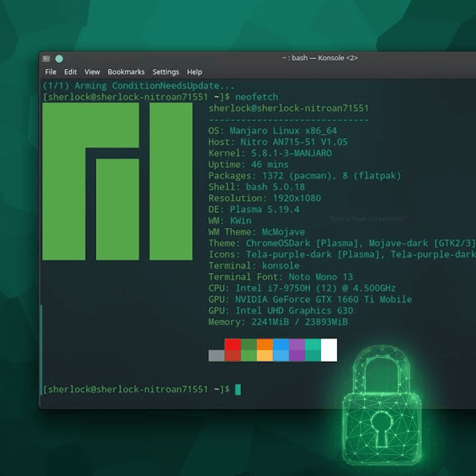Click the teal circular window button
Image resolution: width=476 pixels, height=476 pixels.
click(59, 59)
